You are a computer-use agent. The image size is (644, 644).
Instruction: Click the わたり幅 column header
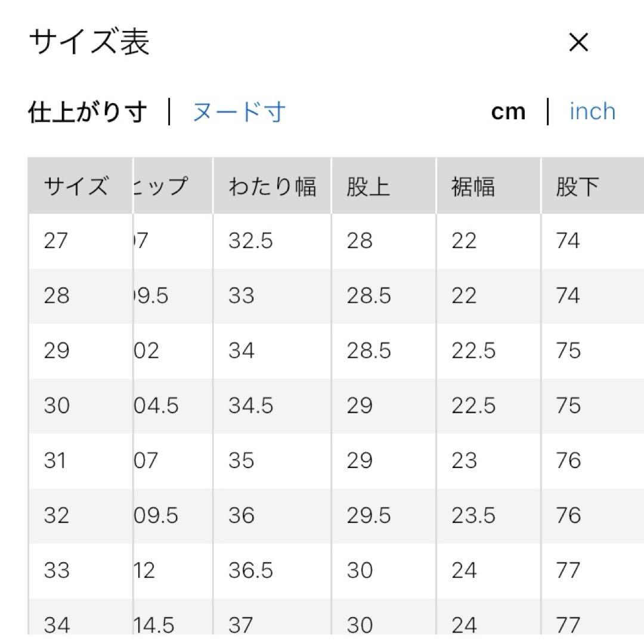click(271, 187)
